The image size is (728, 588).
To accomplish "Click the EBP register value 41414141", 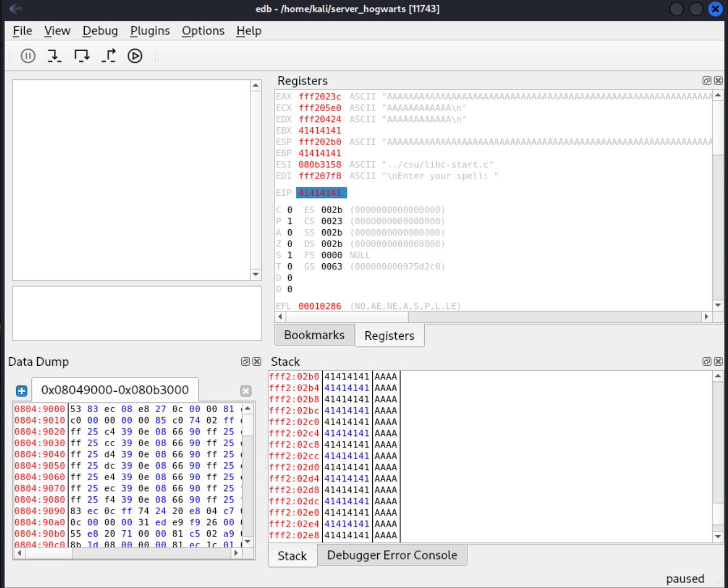I will pyautogui.click(x=320, y=153).
